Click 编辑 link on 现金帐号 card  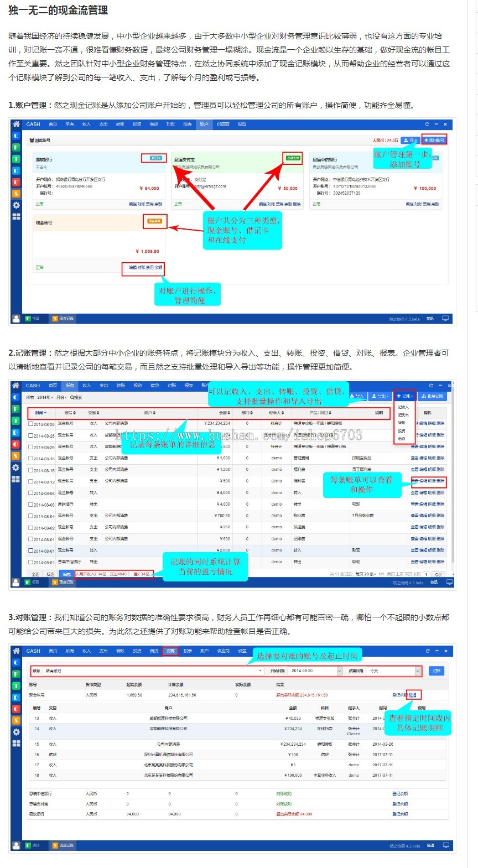point(133,267)
